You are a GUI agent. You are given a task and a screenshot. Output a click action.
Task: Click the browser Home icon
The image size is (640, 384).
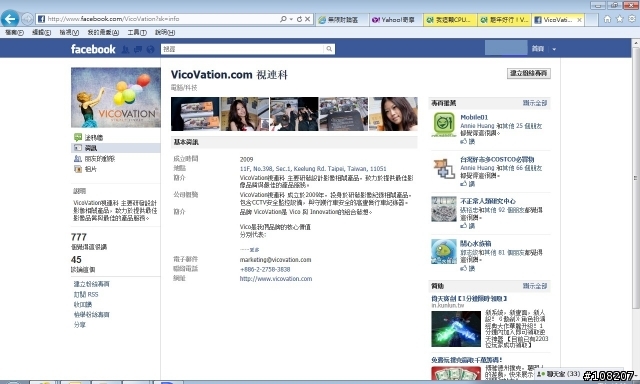pyautogui.click(x=607, y=19)
